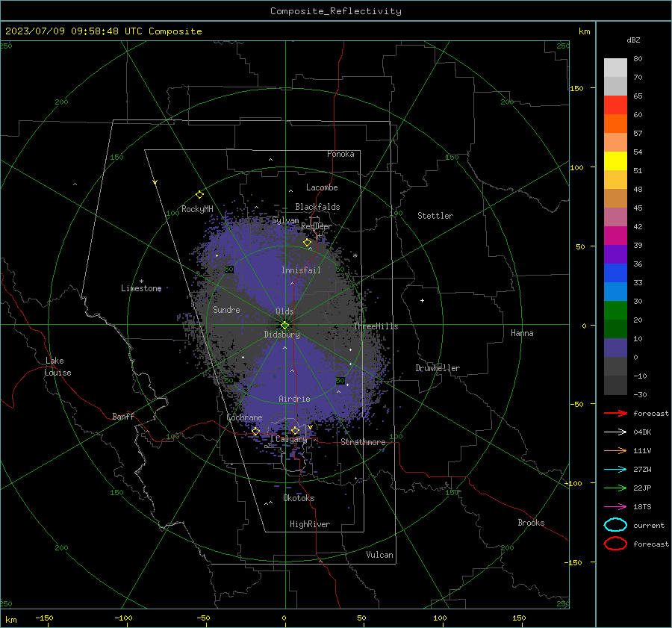Click the light gray 80 dBZ swatch
672x628 pixels.
point(616,68)
